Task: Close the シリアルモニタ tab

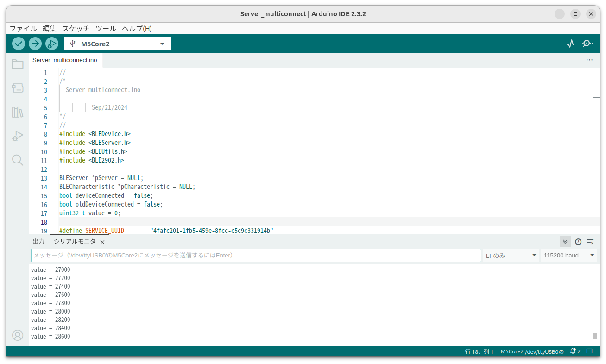Action: tap(102, 242)
